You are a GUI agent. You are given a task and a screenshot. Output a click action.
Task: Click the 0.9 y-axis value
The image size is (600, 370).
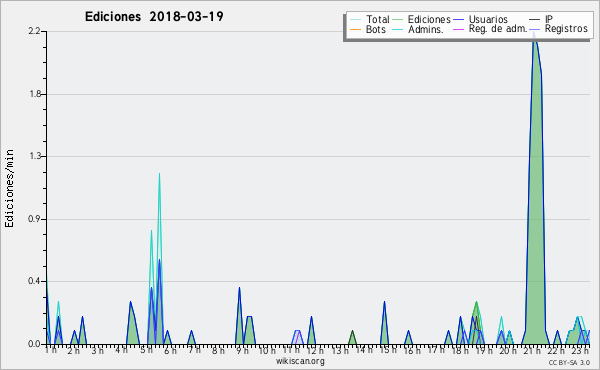(x=34, y=219)
